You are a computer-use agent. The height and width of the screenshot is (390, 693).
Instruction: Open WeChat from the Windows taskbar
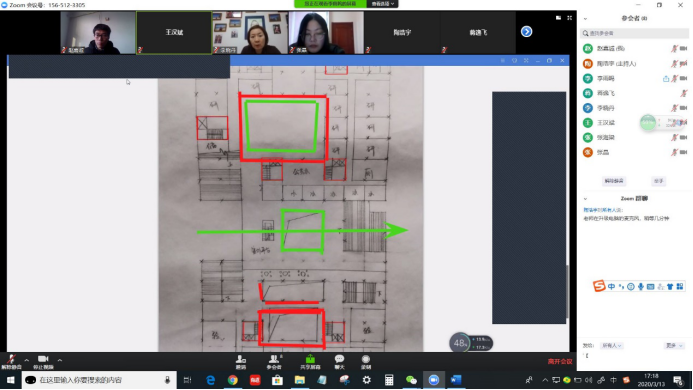pos(411,380)
